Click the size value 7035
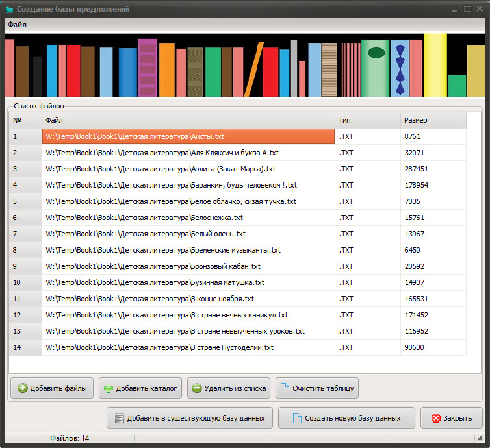490x448 pixels. click(x=413, y=201)
